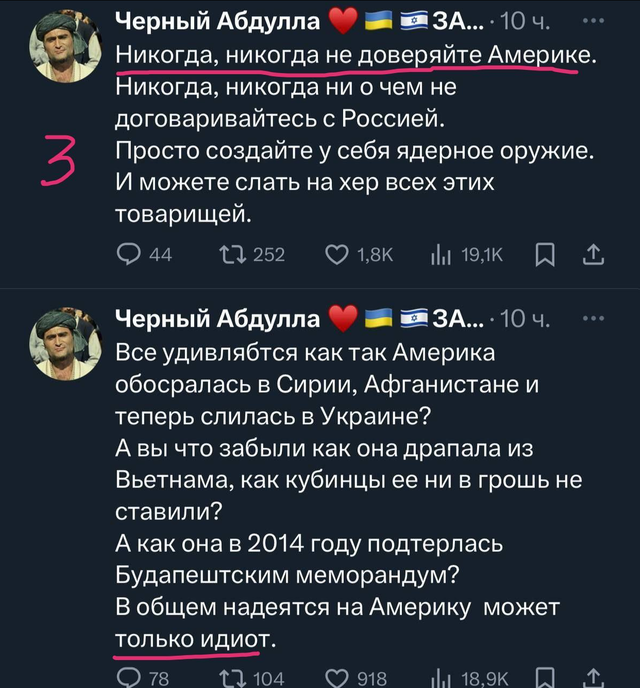View analytics of second tweet (18,9K)
The height and width of the screenshot is (688, 640).
pos(469,677)
